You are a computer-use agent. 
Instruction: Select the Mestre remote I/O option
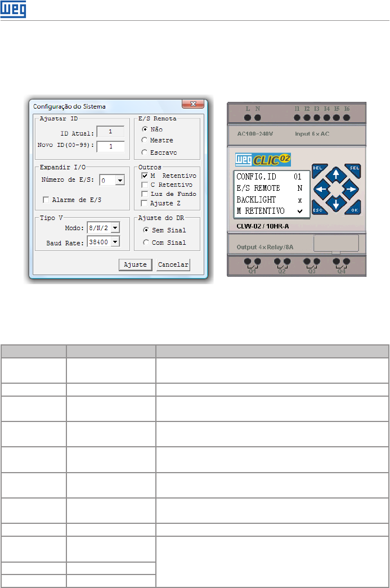pos(145,140)
